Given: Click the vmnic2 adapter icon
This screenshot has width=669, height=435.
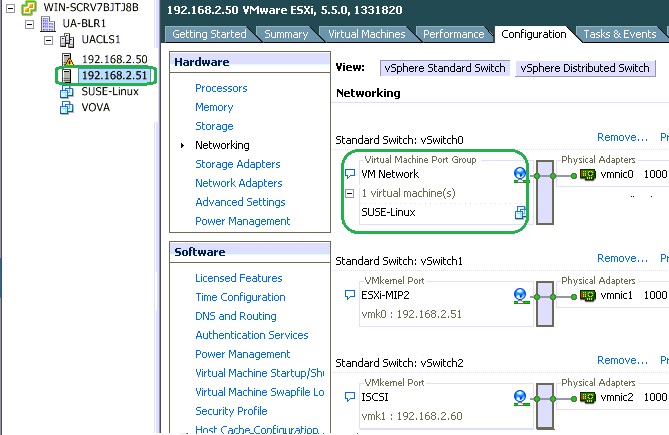Looking at the screenshot, I should tap(588, 397).
